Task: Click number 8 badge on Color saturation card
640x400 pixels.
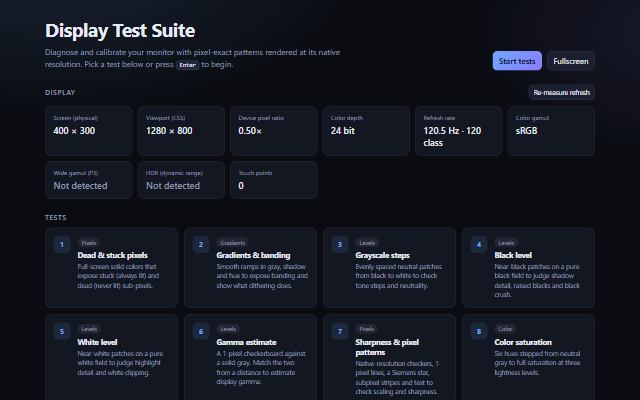Action: coord(479,331)
